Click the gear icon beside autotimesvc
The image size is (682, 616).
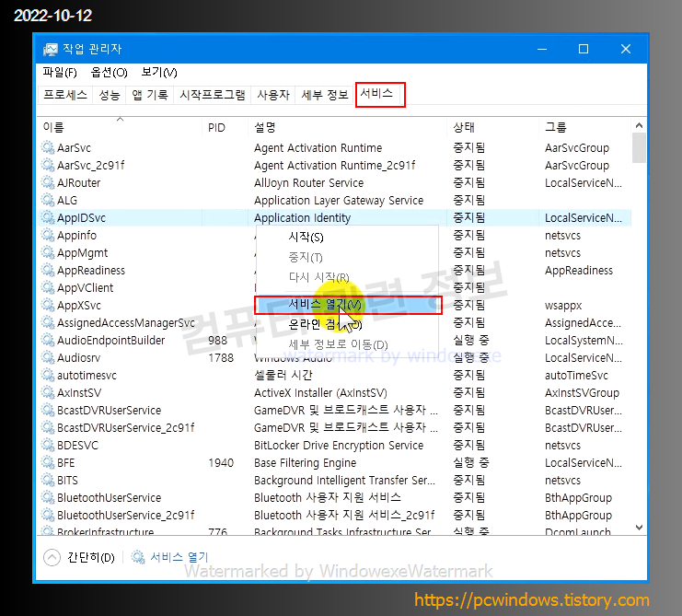pos(48,375)
